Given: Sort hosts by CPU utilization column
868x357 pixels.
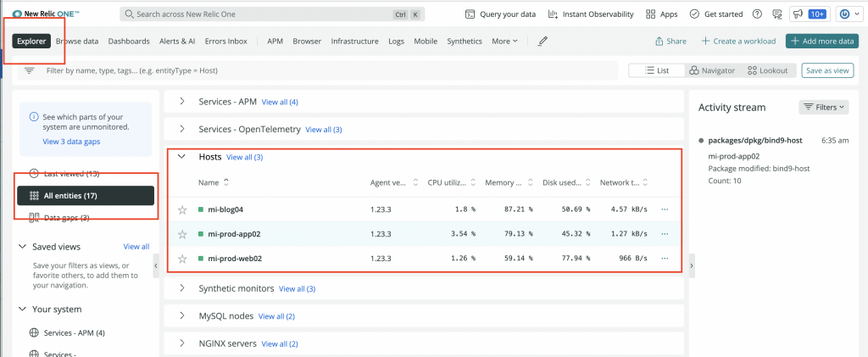Looking at the screenshot, I should click(x=452, y=182).
